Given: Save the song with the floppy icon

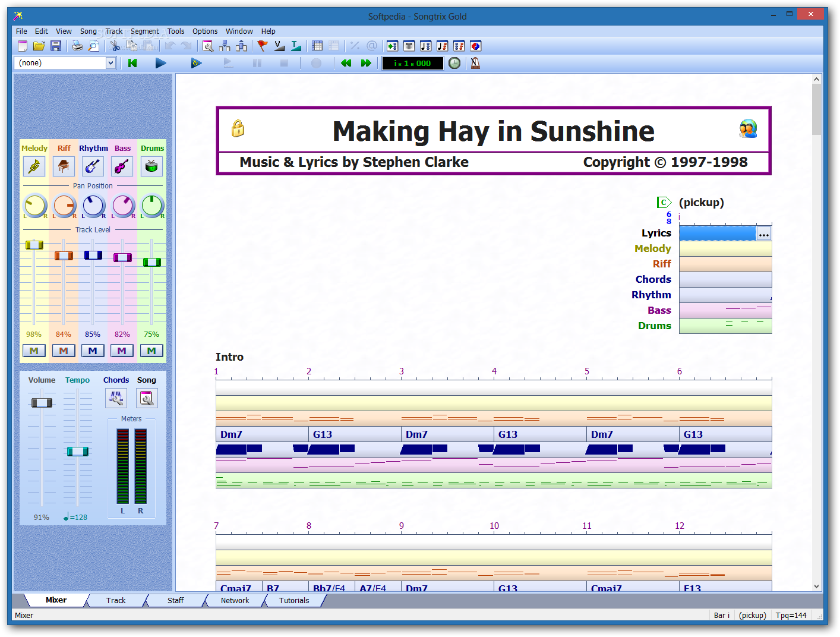Looking at the screenshot, I should tap(56, 46).
